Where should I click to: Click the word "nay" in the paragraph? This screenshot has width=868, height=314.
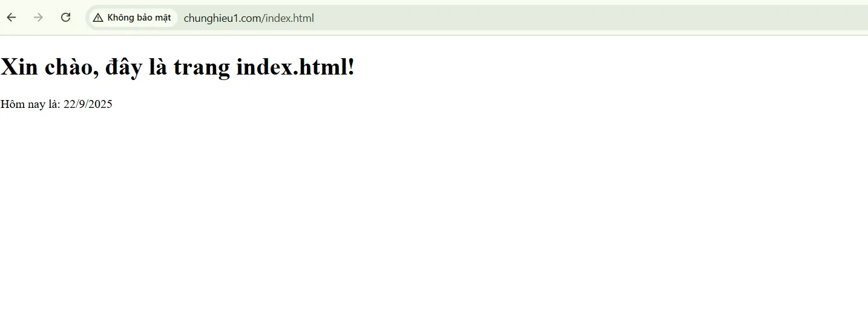(x=36, y=105)
